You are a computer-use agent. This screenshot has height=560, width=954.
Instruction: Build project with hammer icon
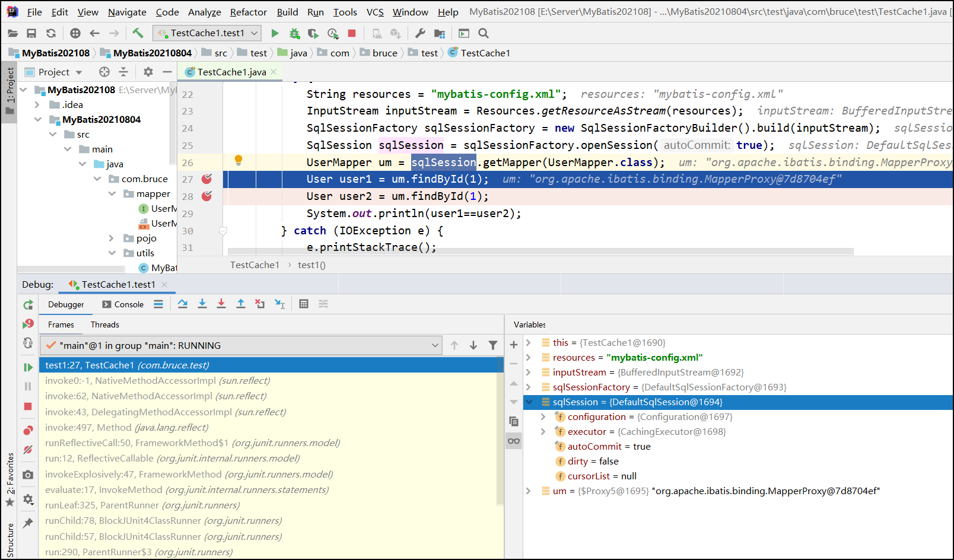138,33
